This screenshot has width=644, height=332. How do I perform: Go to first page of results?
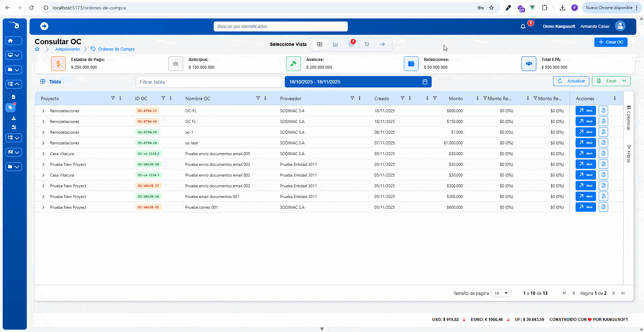tap(565, 293)
